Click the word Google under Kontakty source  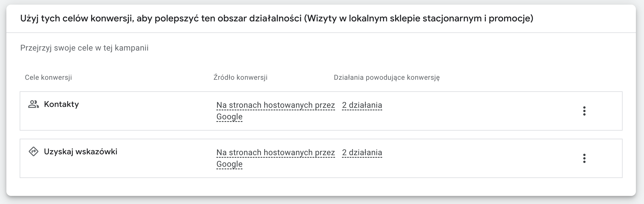tap(229, 117)
